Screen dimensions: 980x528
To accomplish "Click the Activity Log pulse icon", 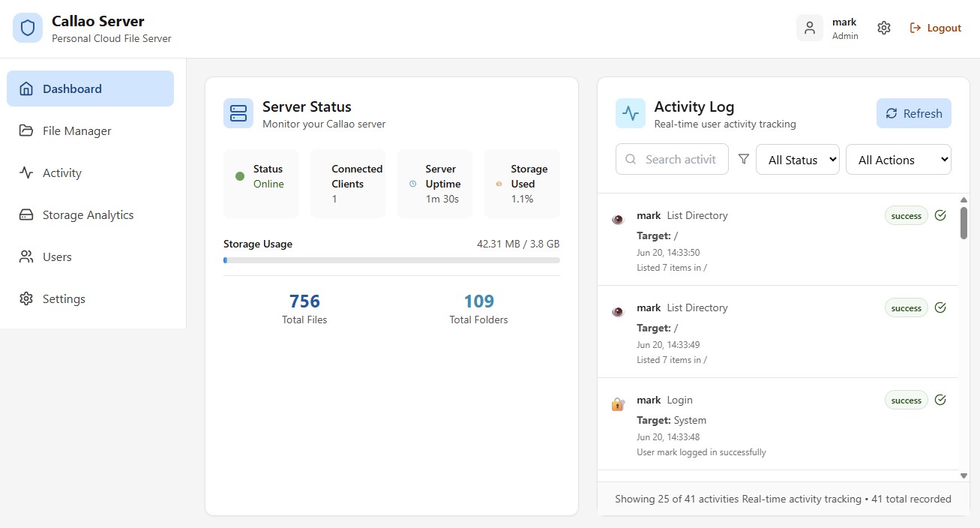I will (631, 113).
